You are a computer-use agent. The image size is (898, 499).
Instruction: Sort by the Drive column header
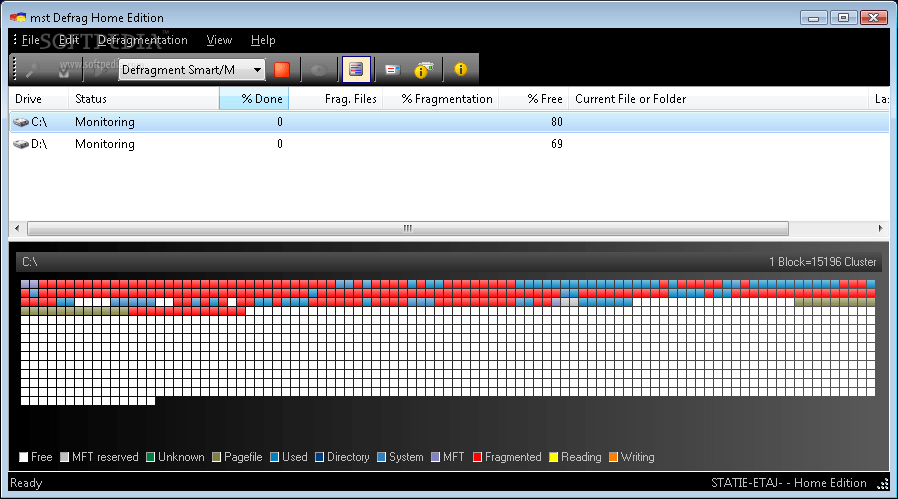[x=38, y=99]
